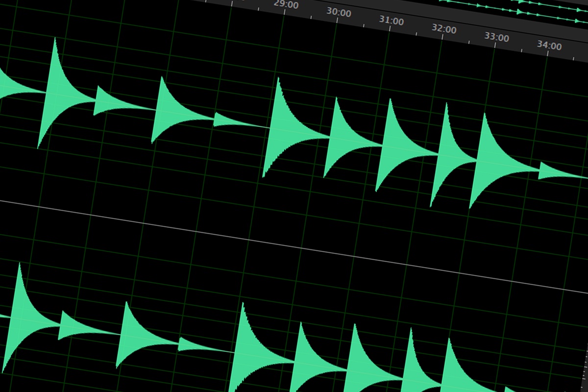The image size is (588, 392).
Task: Jump to 30:00 on the time ruler
Action: pos(339,13)
